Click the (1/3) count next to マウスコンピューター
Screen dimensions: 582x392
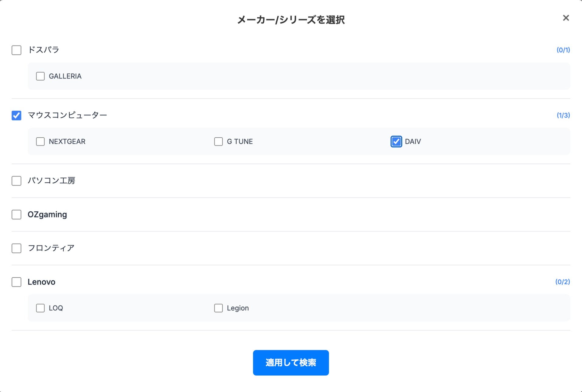click(563, 115)
